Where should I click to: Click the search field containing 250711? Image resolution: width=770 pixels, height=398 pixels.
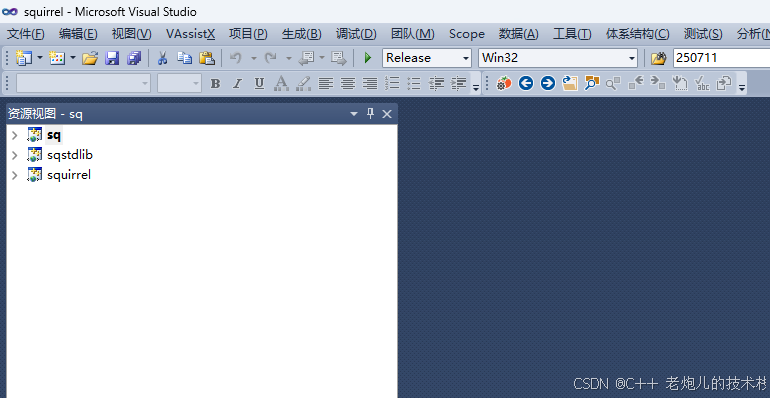(721, 58)
